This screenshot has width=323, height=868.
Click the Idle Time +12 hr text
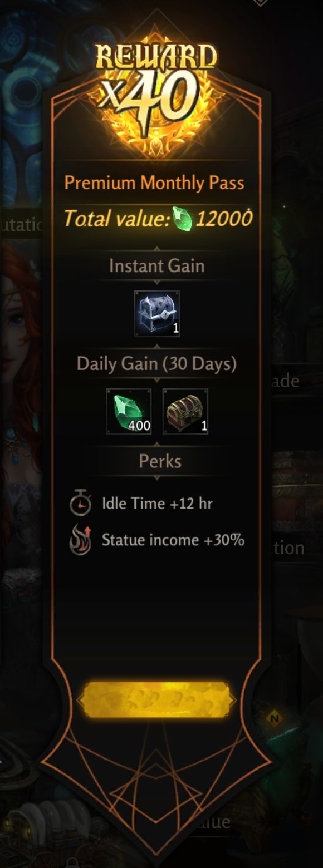pyautogui.click(x=157, y=504)
